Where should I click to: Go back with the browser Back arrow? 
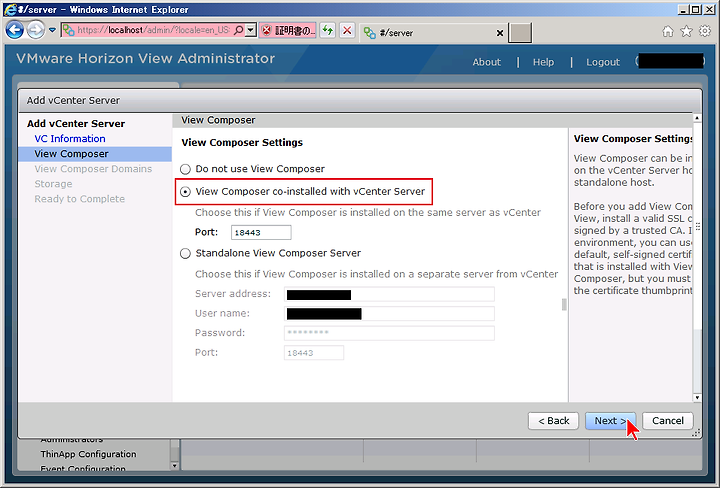pos(15,30)
